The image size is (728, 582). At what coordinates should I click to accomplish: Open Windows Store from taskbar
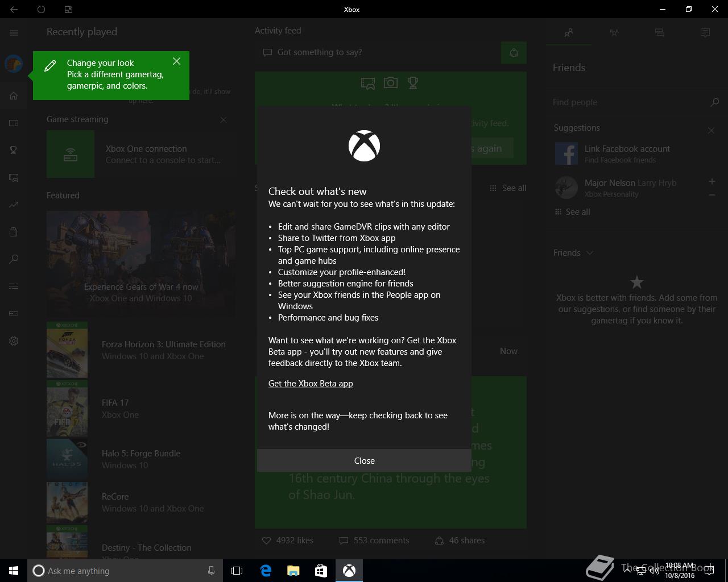321,571
